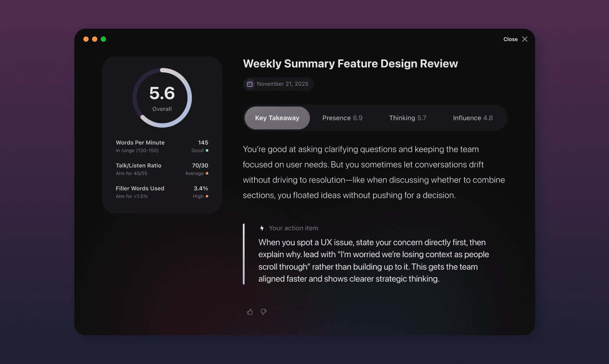Click the lightning bolt action item icon
The width and height of the screenshot is (609, 364).
point(262,228)
